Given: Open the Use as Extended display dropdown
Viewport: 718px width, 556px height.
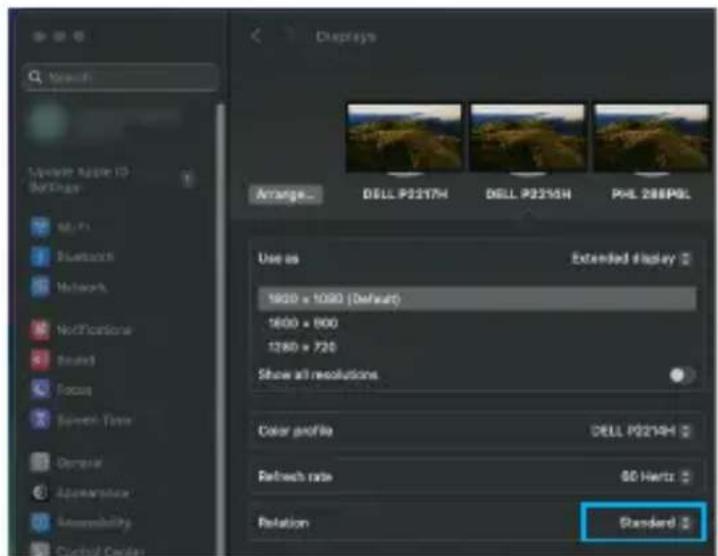Looking at the screenshot, I should (631, 259).
